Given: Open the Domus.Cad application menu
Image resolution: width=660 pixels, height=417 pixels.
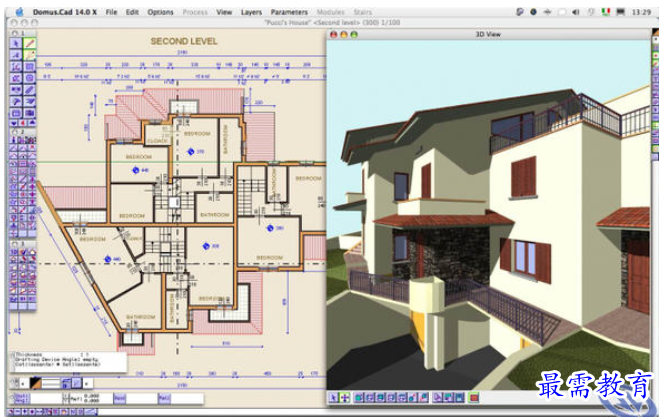Looking at the screenshot, I should tap(65, 12).
